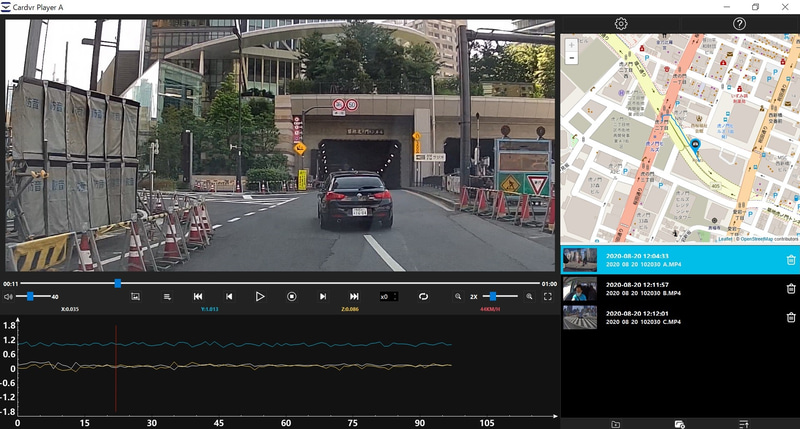Open the playlist icon in playback bar
The image size is (800, 429).
(x=167, y=296)
